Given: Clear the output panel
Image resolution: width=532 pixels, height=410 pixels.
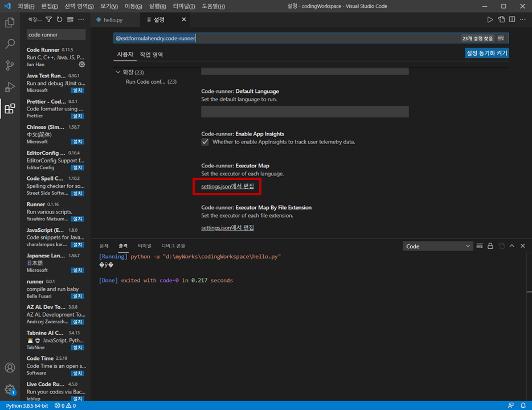Looking at the screenshot, I should click(x=480, y=246).
